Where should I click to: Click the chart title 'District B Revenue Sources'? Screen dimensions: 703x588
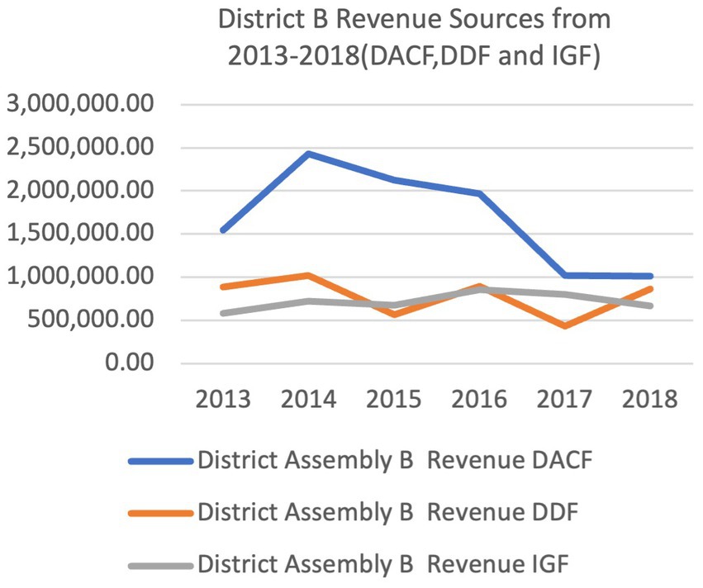tap(414, 39)
